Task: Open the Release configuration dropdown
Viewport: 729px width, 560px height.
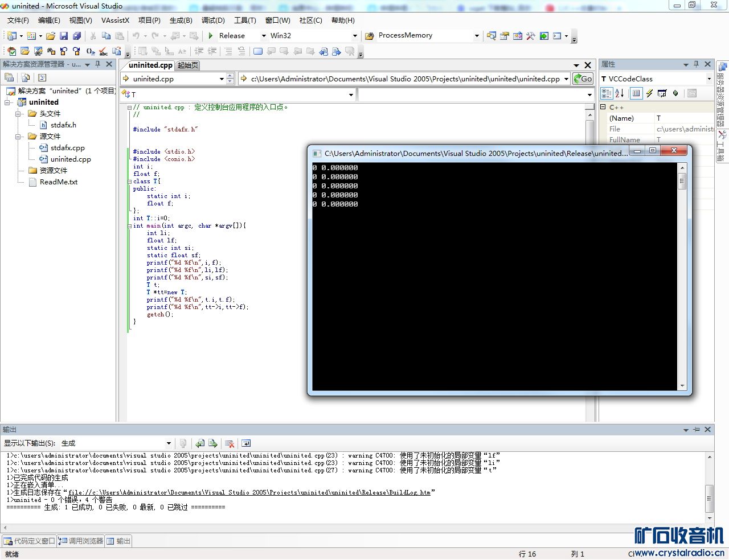Action: pos(264,36)
